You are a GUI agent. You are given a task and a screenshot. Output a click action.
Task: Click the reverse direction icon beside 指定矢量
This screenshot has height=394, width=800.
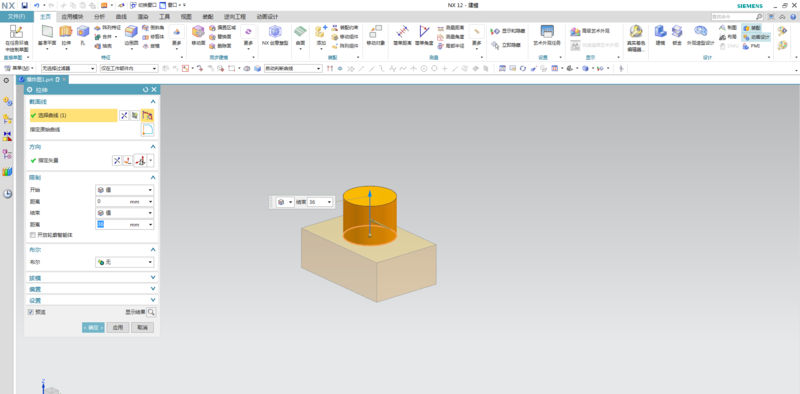(117, 160)
